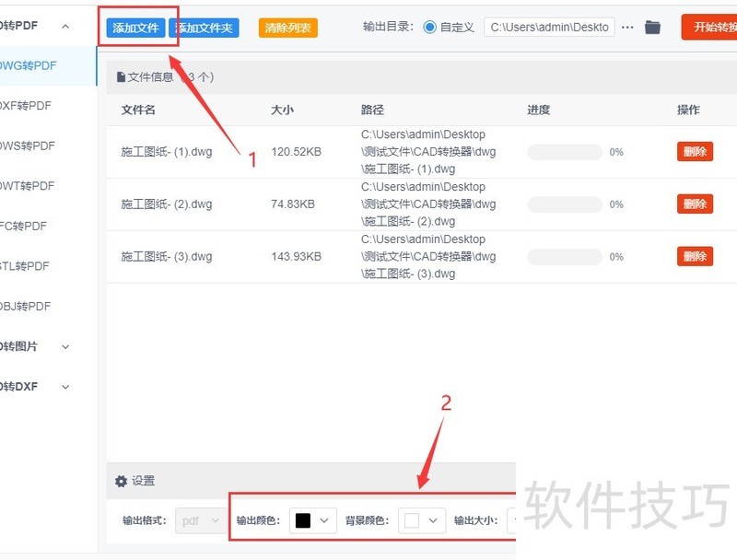
Task: Click the 操作 column header
Action: click(x=688, y=110)
